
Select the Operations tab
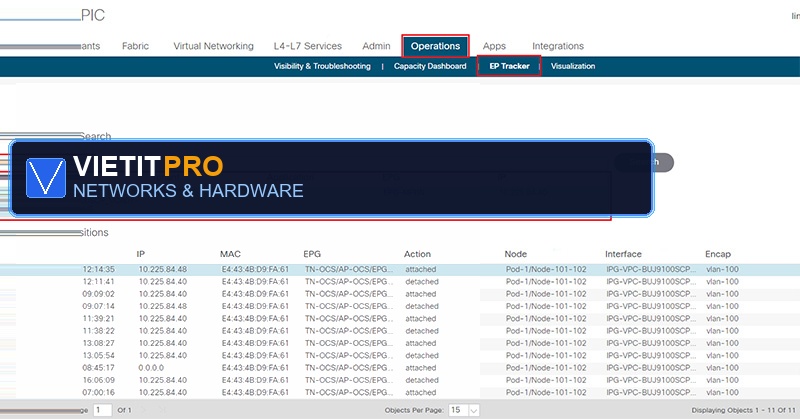tap(435, 46)
